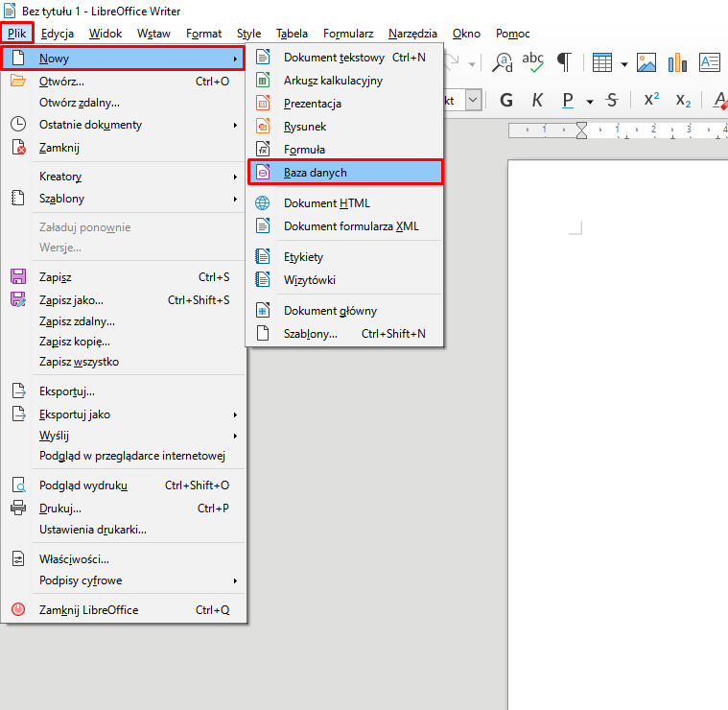This screenshot has height=710, width=728.
Task: Toggle Italic with the K button
Action: pos(537,101)
